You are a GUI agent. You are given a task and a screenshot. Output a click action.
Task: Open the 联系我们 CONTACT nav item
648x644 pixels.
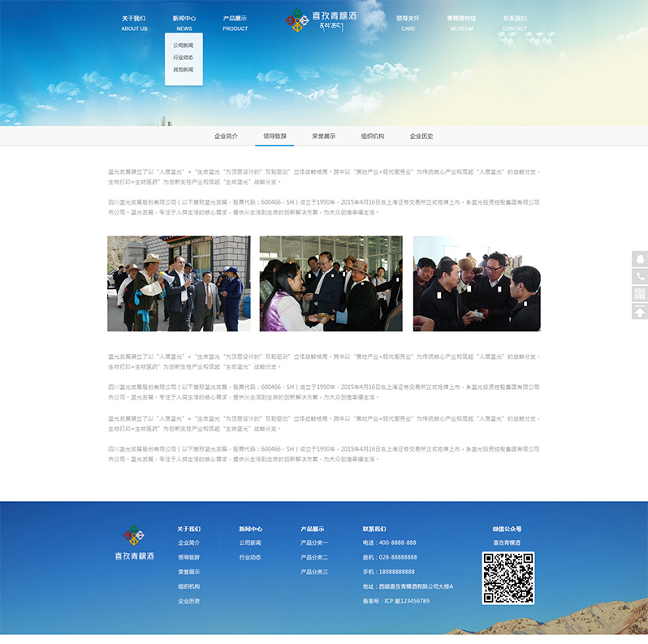coord(514,23)
